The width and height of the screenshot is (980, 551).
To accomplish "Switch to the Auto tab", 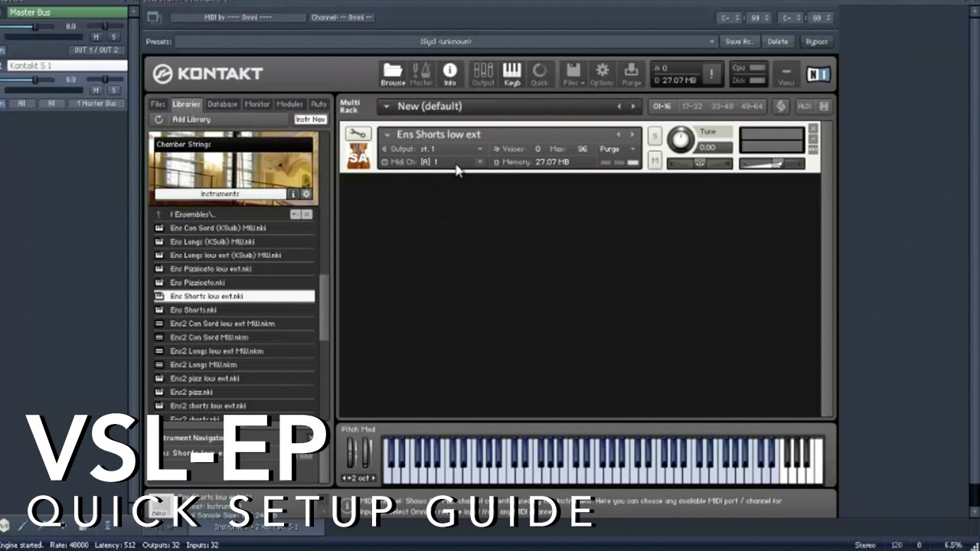I will point(318,104).
